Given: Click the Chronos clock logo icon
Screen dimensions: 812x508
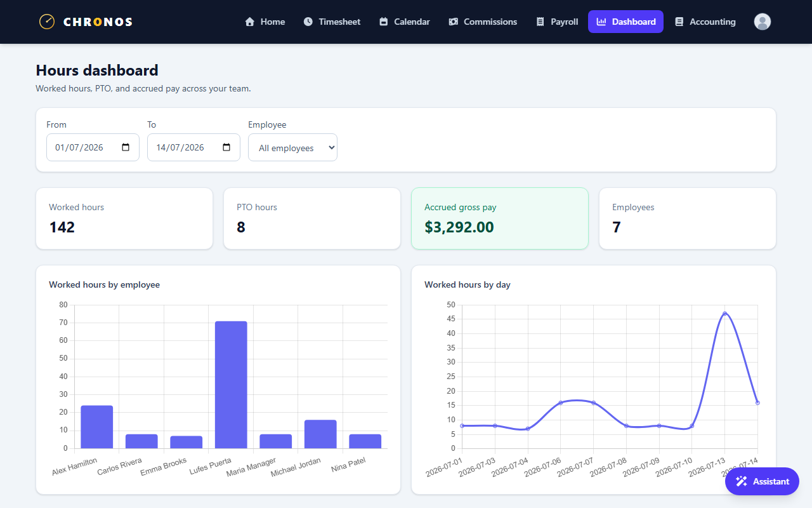Looking at the screenshot, I should coord(46,22).
